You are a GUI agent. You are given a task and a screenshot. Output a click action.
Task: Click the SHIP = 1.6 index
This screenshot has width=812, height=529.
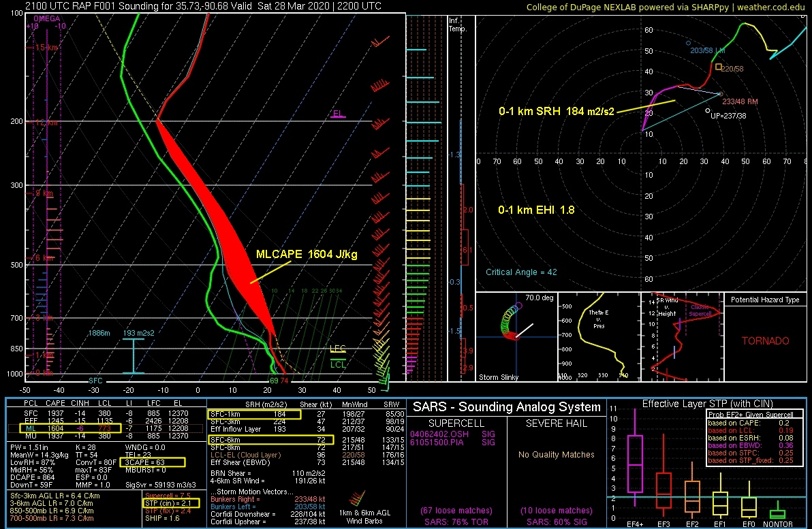point(161,518)
